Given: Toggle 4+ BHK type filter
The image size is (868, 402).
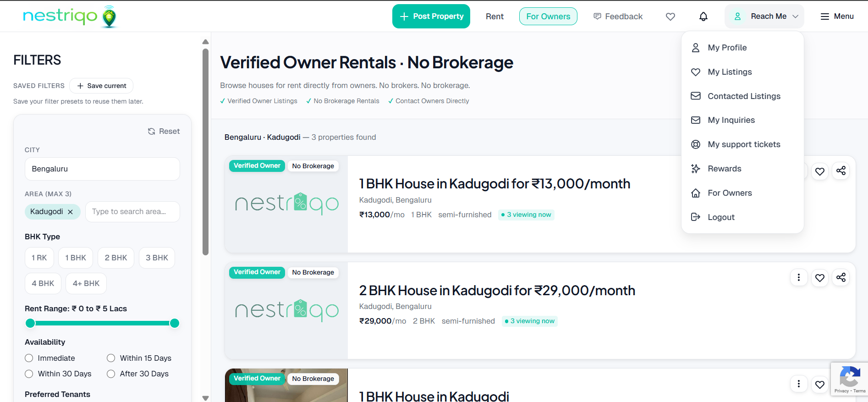Looking at the screenshot, I should (86, 284).
